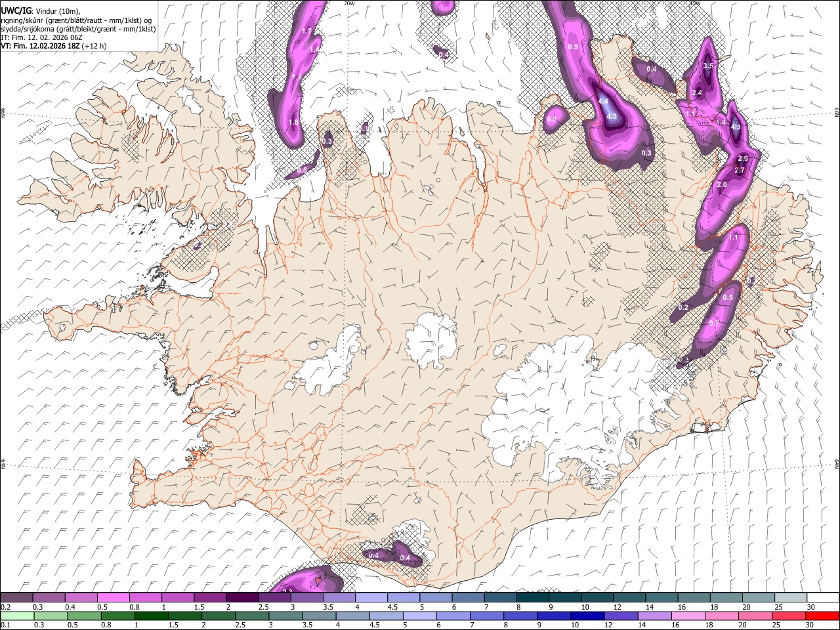Click the snowfall value '3.5' on the map
Screen dimensions: 840x630
click(x=708, y=66)
